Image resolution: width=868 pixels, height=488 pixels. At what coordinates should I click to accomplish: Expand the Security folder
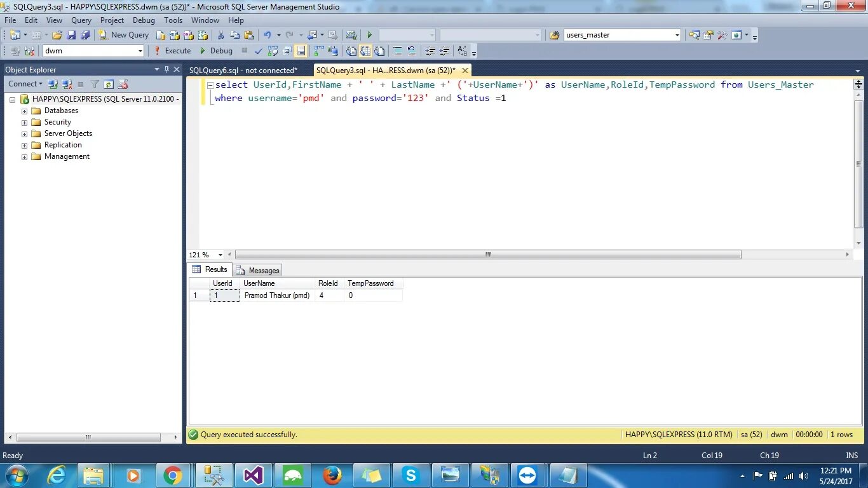tap(25, 122)
